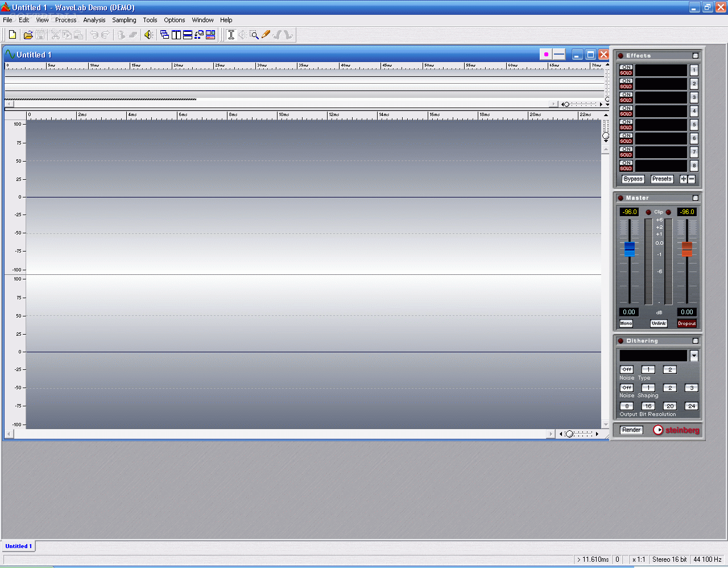Open the Dithering plugin dropdown arrow

pos(694,356)
